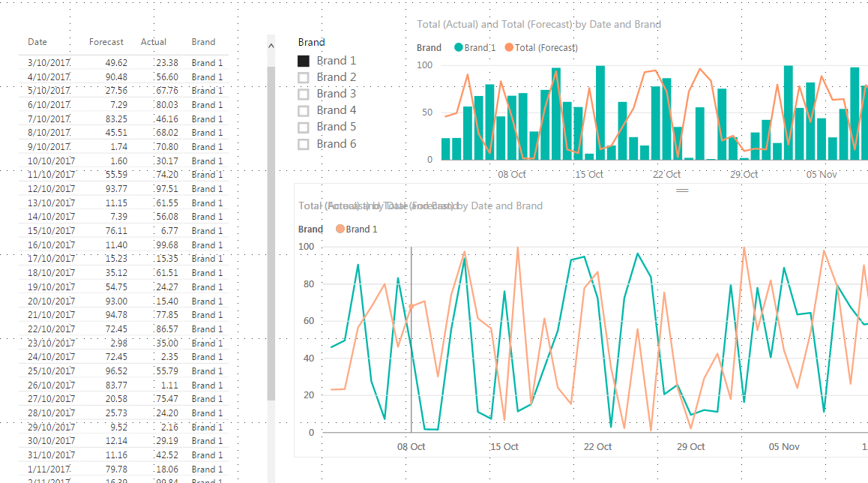Click the 05 Nov label on line chart axis
This screenshot has width=868, height=483.
784,447
